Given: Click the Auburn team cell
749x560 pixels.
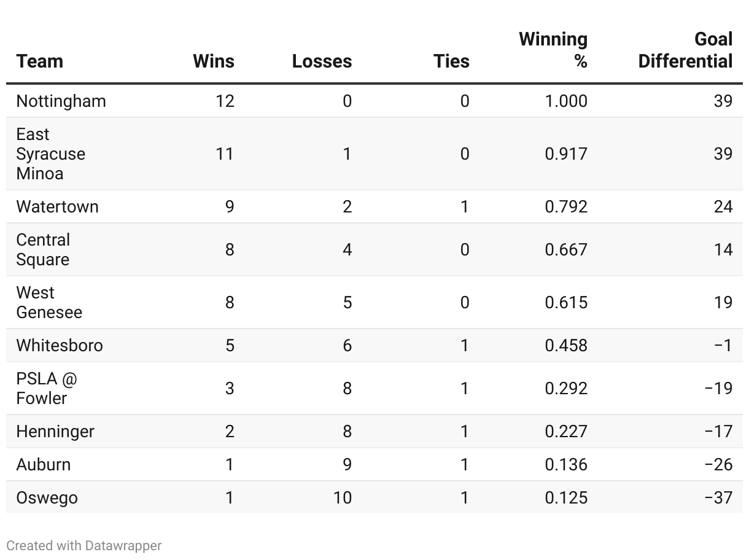Looking at the screenshot, I should pyautogui.click(x=43, y=464).
